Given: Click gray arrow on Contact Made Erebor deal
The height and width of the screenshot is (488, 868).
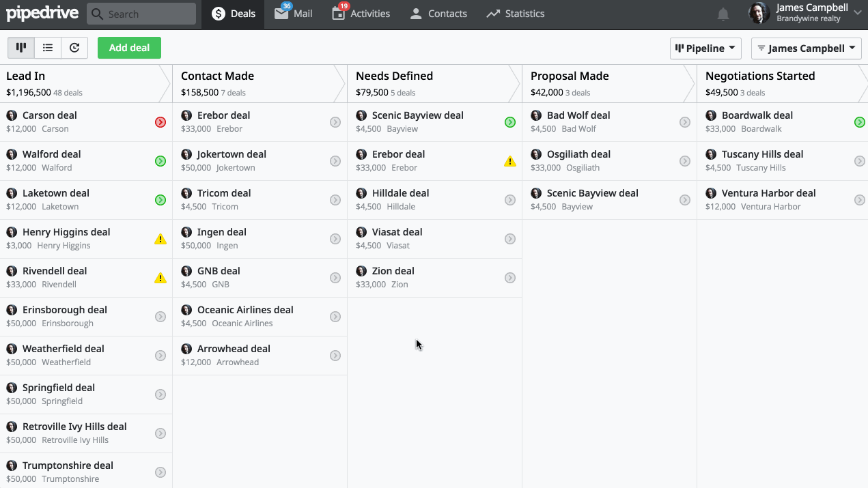Looking at the screenshot, I should tap(335, 122).
